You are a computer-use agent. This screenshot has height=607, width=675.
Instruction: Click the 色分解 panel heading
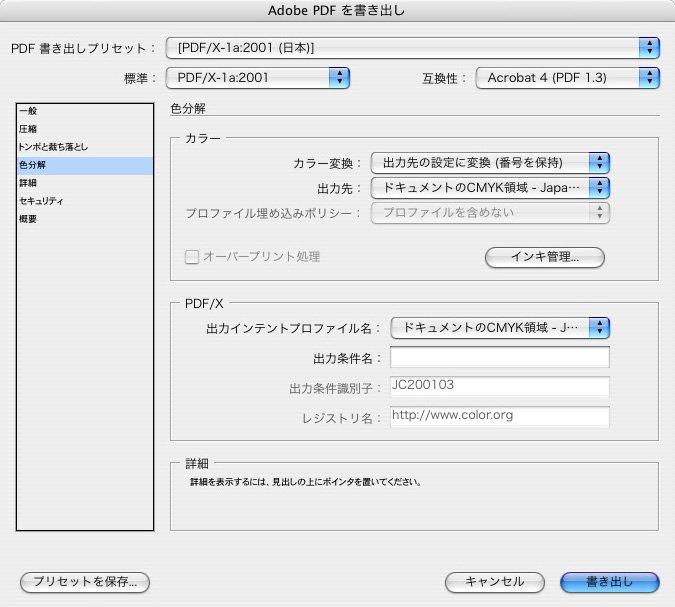pyautogui.click(x=188, y=108)
